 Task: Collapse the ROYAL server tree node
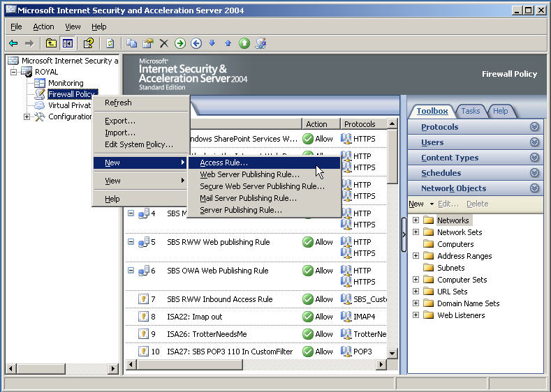pos(14,72)
